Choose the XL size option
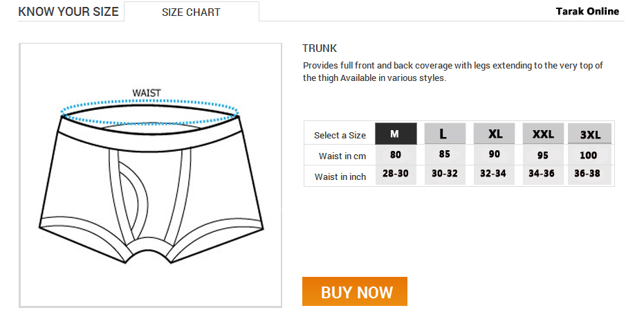 [495, 134]
